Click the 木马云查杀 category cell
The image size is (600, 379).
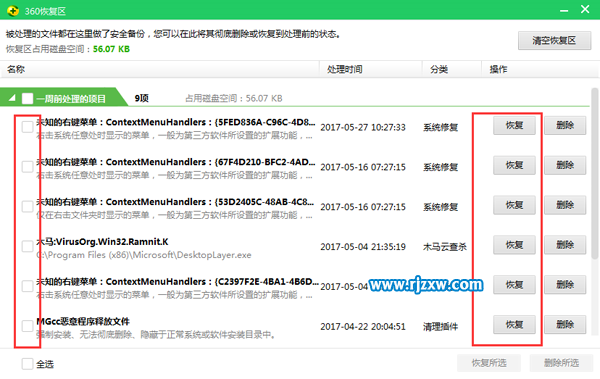[x=445, y=247]
